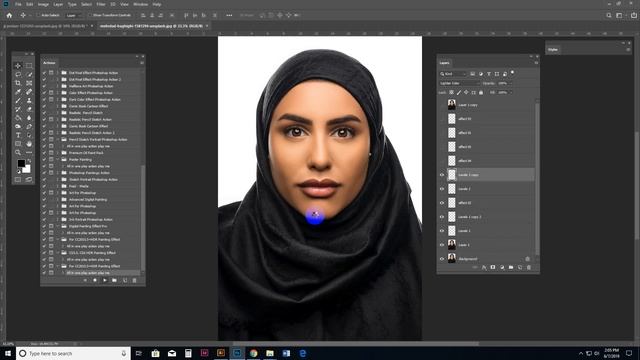Hide the Background layer eye icon

pos(442,259)
